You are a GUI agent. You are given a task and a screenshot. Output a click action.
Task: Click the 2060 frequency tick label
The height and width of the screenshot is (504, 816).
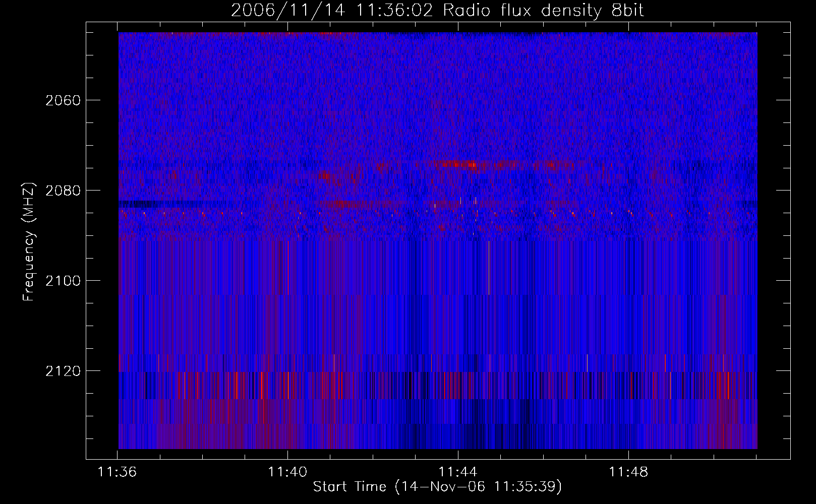63,100
